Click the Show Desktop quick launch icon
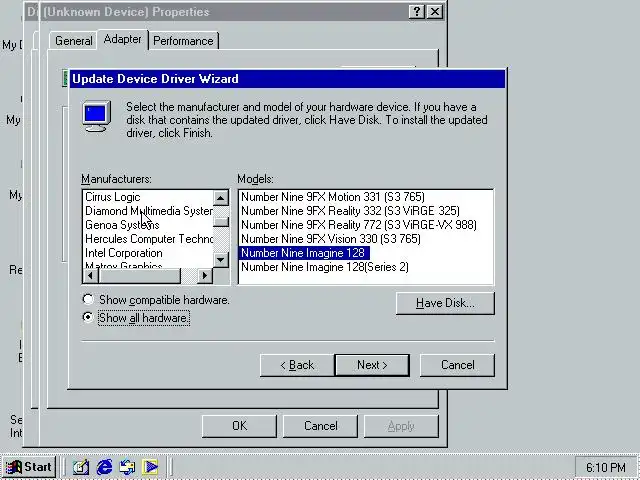 coord(81,467)
